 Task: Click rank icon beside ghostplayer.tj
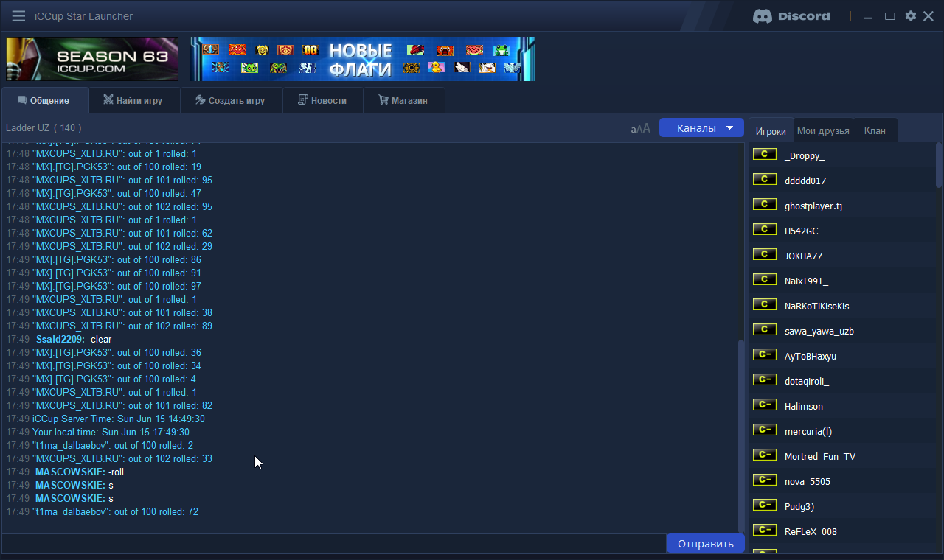[x=764, y=204]
